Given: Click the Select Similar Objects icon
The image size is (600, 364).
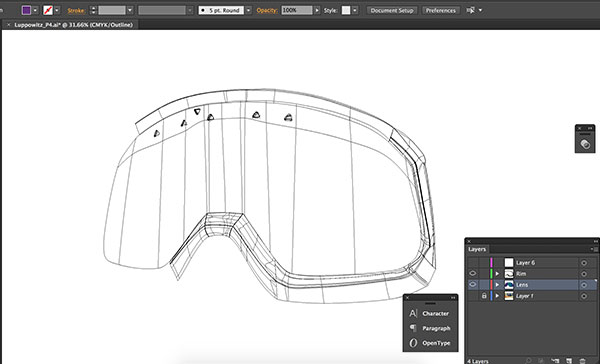Looking at the screenshot, I should (470, 10).
